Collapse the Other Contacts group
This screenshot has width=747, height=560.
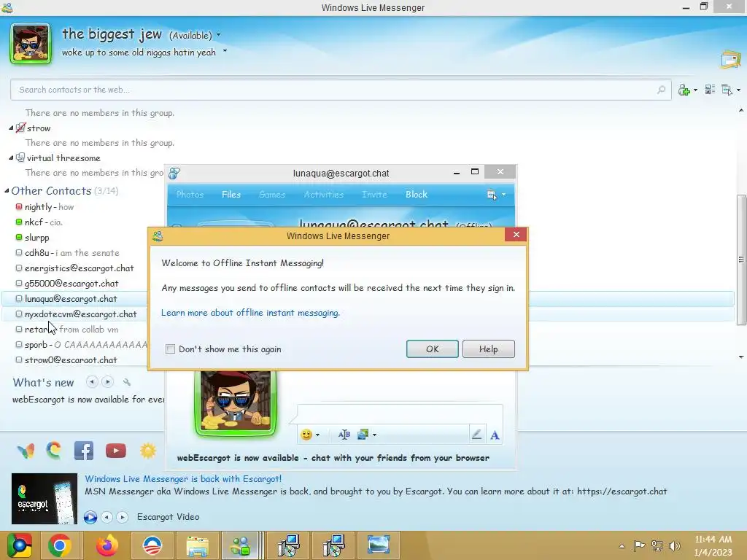(7, 191)
